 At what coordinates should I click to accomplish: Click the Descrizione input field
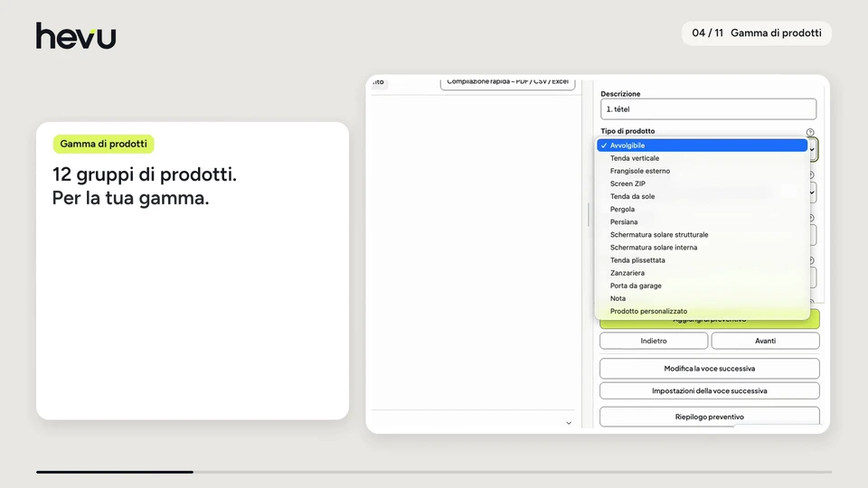click(x=708, y=109)
